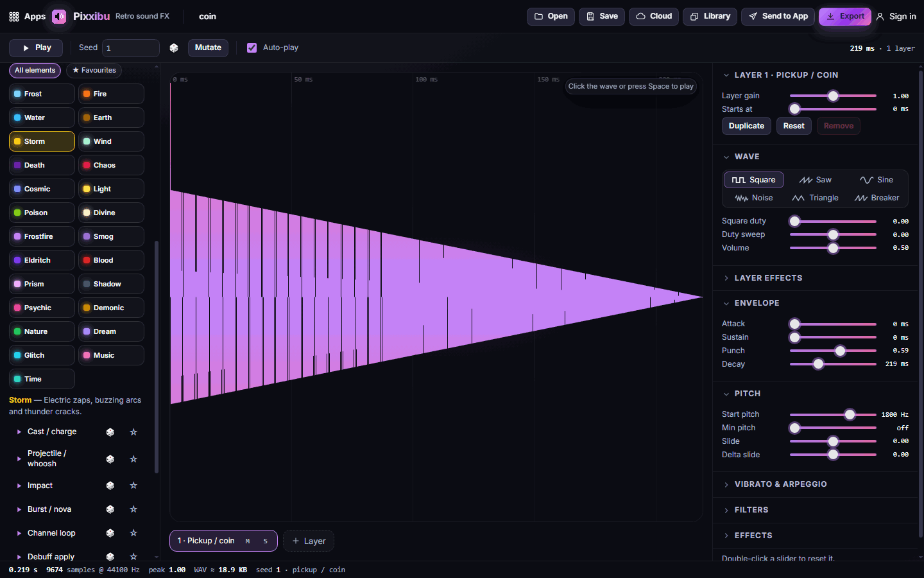The height and width of the screenshot is (578, 924).
Task: Select the Glitch element
Action: (42, 355)
